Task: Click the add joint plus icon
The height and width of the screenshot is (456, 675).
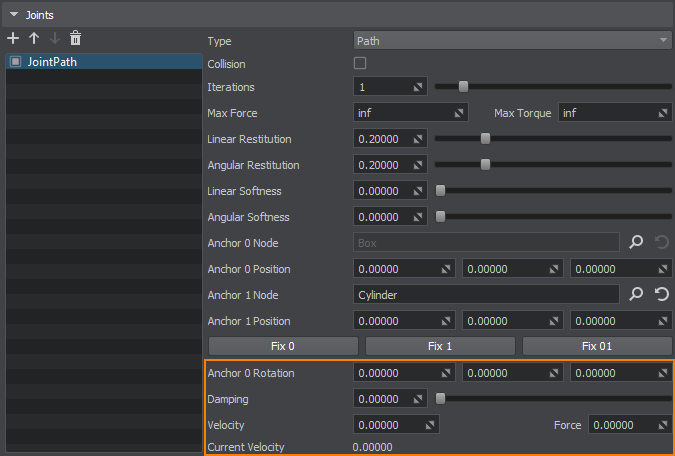Action: tap(13, 38)
